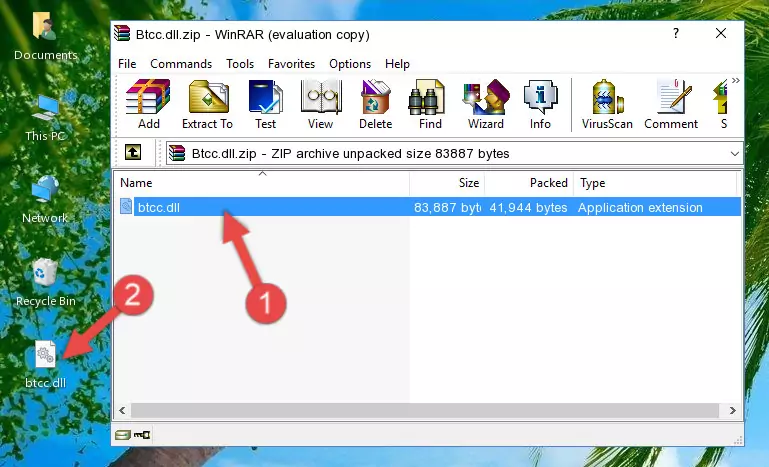Open the Find binoculars tool
769x467 pixels.
point(430,104)
